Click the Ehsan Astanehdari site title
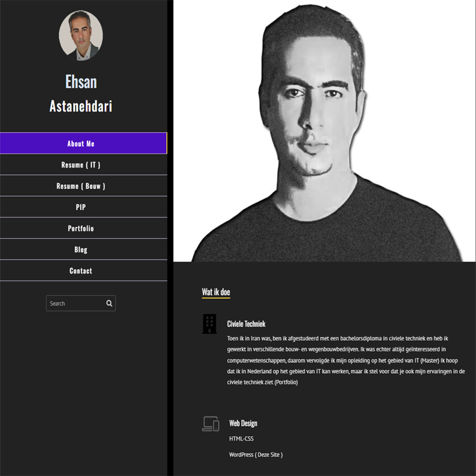The image size is (476, 476). [x=81, y=94]
